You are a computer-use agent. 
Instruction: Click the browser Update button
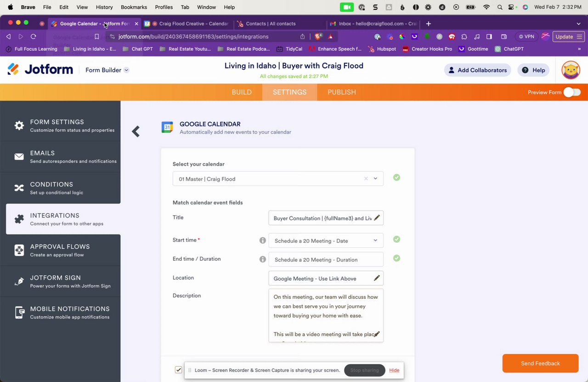pyautogui.click(x=568, y=37)
